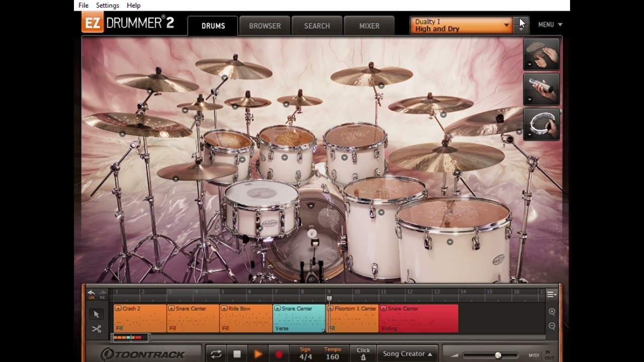Open the hi-hat selection arrow
This screenshot has width=644, height=362.
(176, 178)
